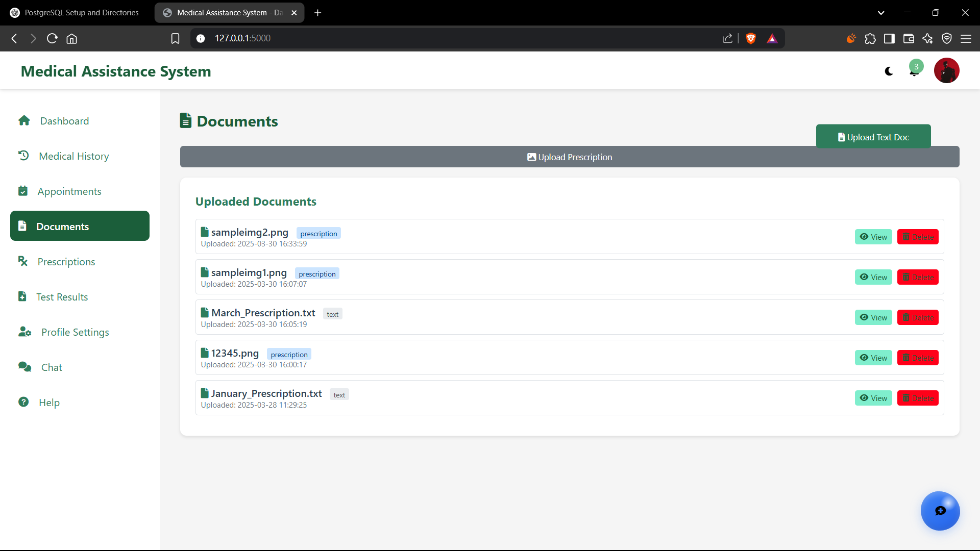Open a new browser tab
This screenshot has height=551, width=980.
coord(317,13)
